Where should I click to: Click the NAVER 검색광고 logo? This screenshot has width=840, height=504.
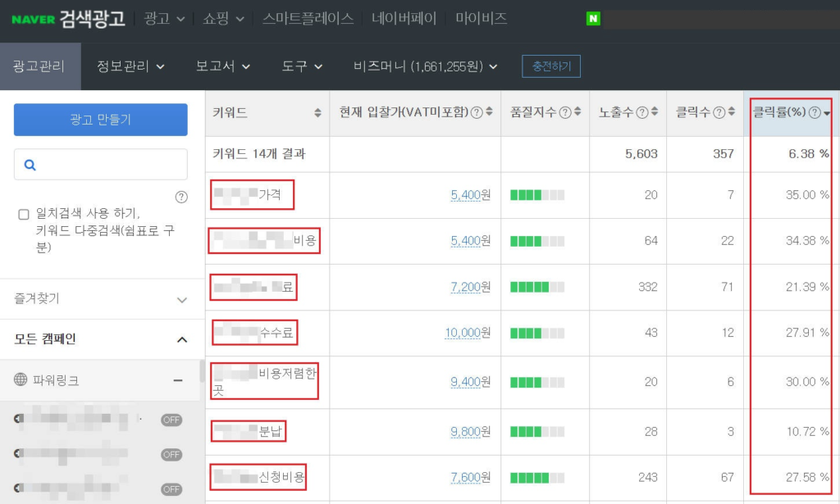pos(68,19)
